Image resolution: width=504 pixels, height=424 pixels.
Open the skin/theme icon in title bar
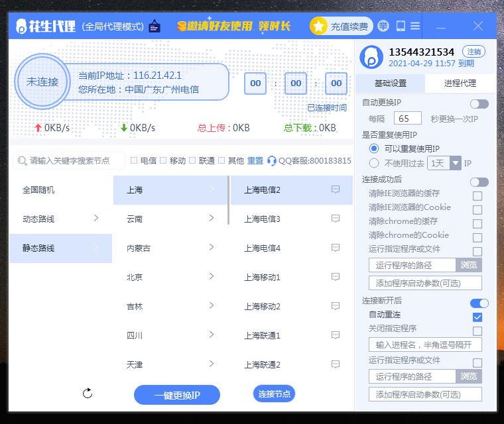[383, 26]
